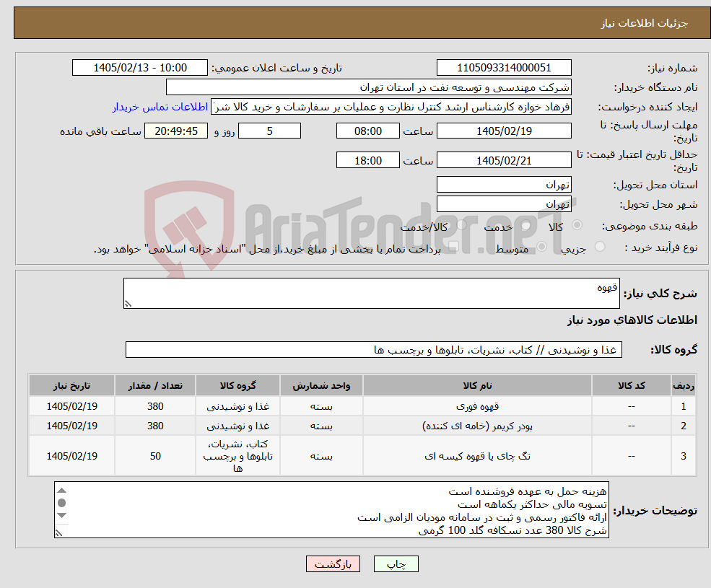Select the کالا radio button
This screenshot has width=711, height=588.
click(x=577, y=225)
